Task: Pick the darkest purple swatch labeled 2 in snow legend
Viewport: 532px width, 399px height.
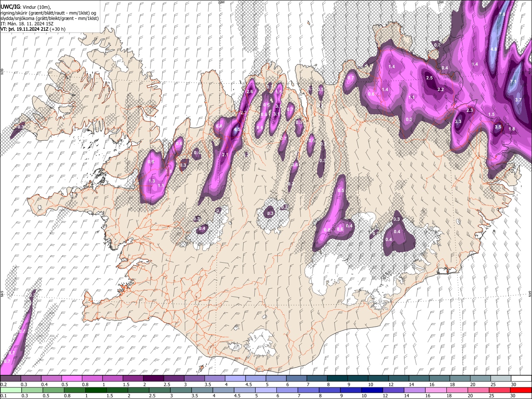Action: (153, 378)
